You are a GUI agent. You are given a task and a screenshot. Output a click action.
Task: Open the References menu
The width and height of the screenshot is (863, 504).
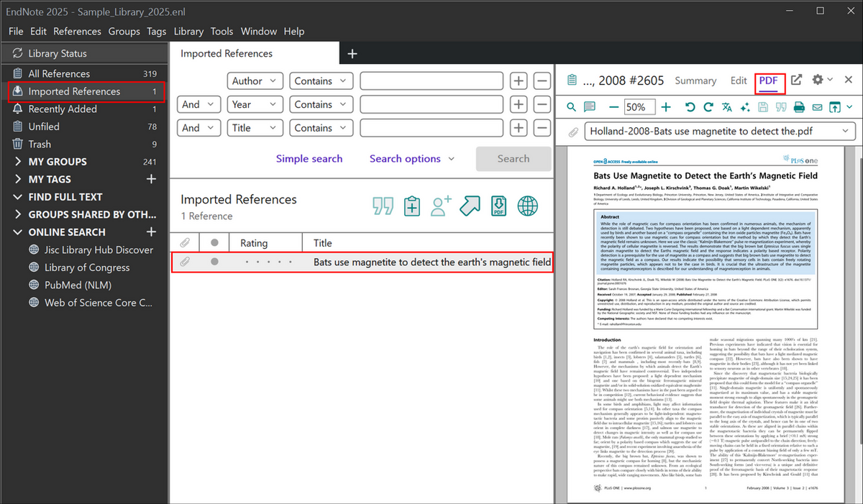[x=77, y=32]
